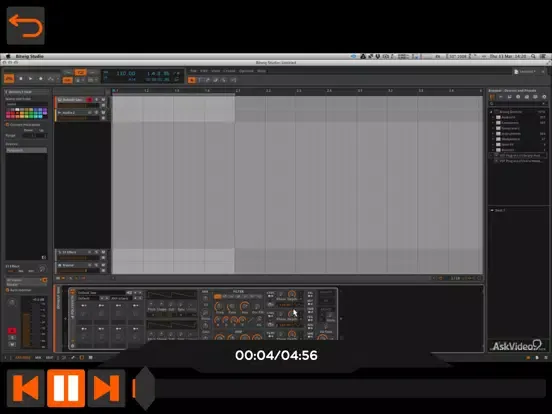Image resolution: width=552 pixels, height=414 pixels.
Task: Open the Apple menu
Action: tap(8, 56)
